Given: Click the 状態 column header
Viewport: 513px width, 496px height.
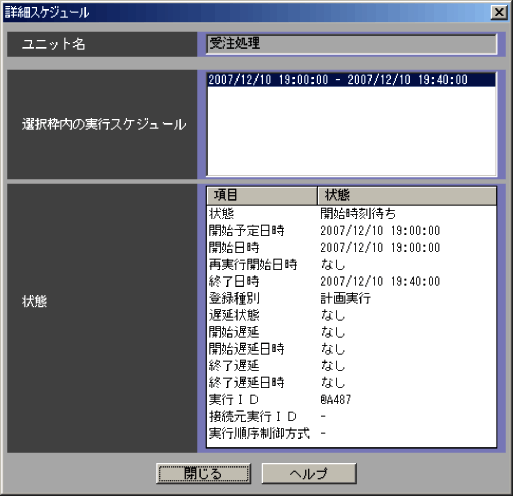Looking at the screenshot, I should 407,195.
